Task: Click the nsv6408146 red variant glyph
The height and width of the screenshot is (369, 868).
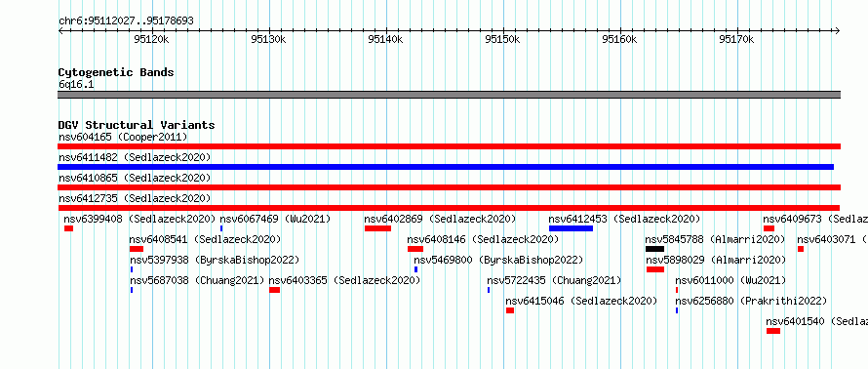Action: point(415,249)
